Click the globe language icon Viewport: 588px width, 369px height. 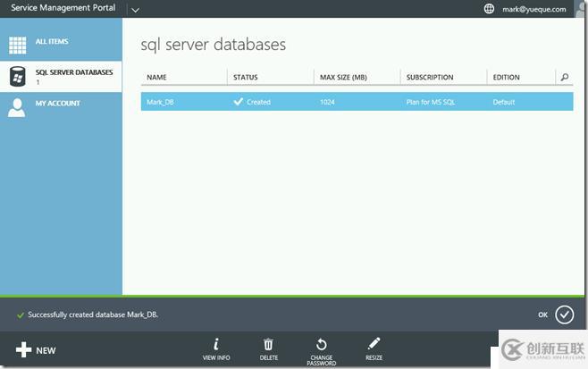pos(489,8)
